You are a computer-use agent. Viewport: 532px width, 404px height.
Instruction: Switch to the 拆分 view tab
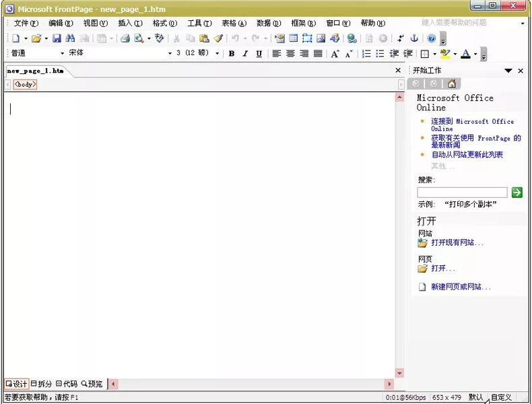41,384
